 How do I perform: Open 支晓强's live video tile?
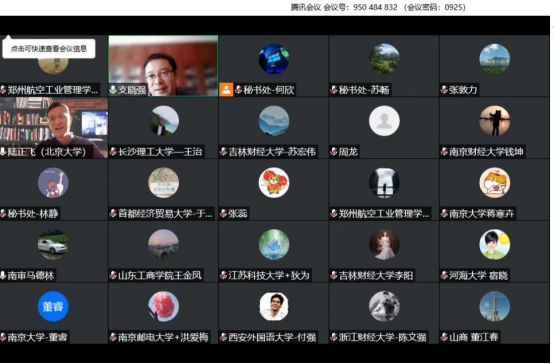(x=163, y=66)
